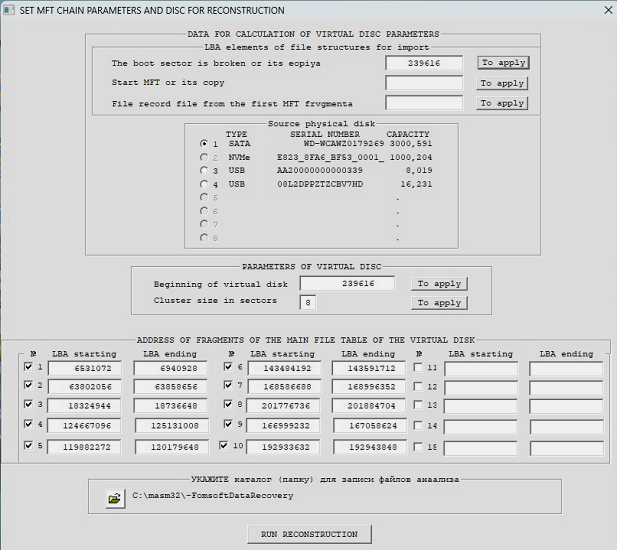617x550 pixels.
Task: Uncheck MFT fragment 3 checkbox
Action: tap(28, 404)
